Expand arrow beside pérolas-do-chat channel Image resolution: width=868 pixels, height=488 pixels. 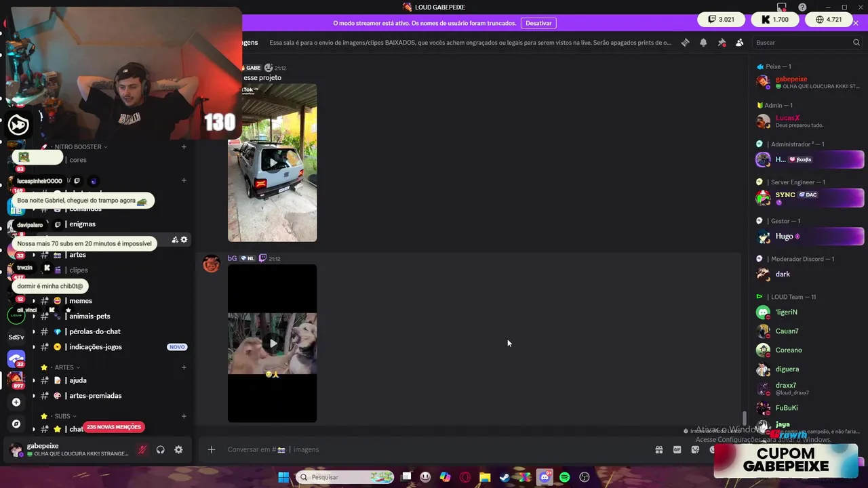pos(34,331)
